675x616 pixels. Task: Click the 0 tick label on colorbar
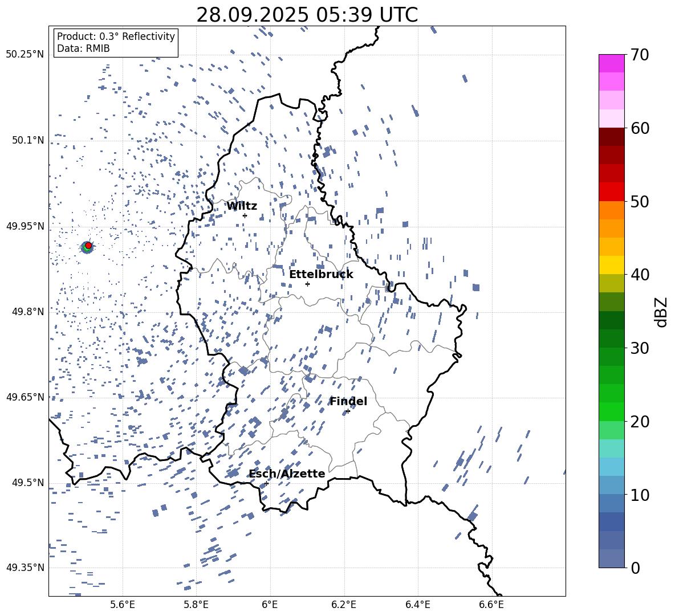(x=636, y=568)
